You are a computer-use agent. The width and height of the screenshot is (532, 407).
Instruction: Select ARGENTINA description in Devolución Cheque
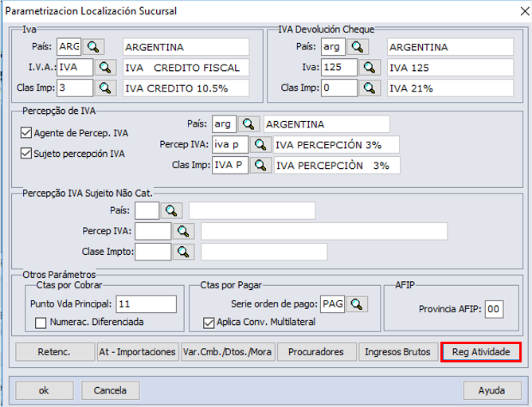[x=450, y=47]
